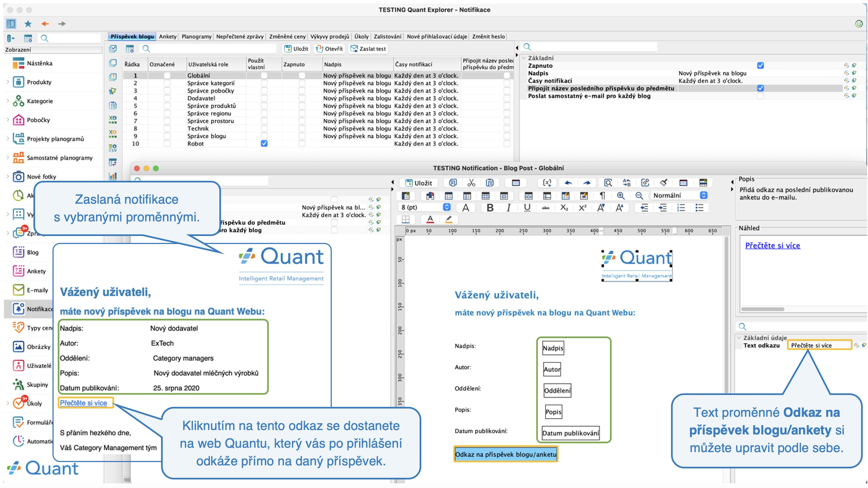Insert a numbered list
Screen dimensions: 868x488
coord(681,208)
